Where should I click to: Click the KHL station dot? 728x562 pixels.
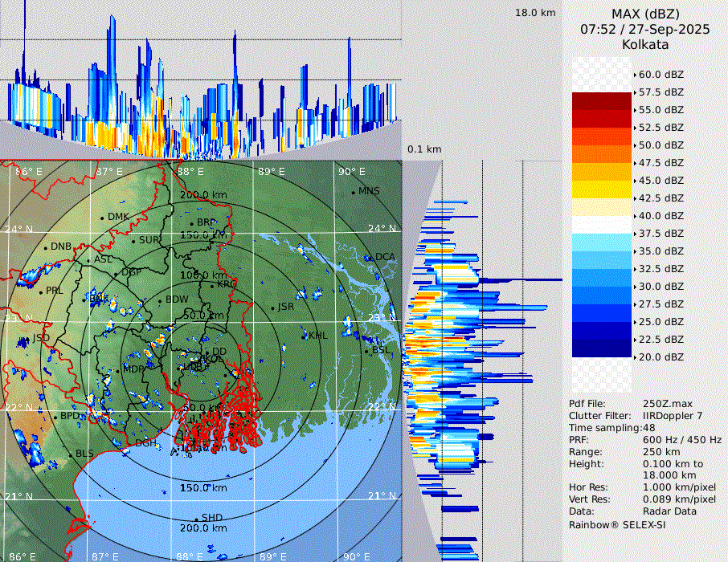(304, 336)
